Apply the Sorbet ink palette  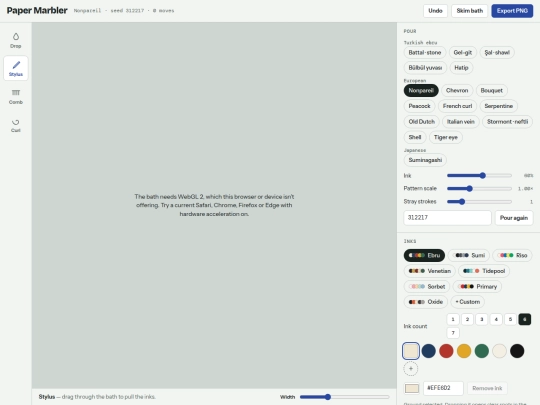[x=427, y=286]
